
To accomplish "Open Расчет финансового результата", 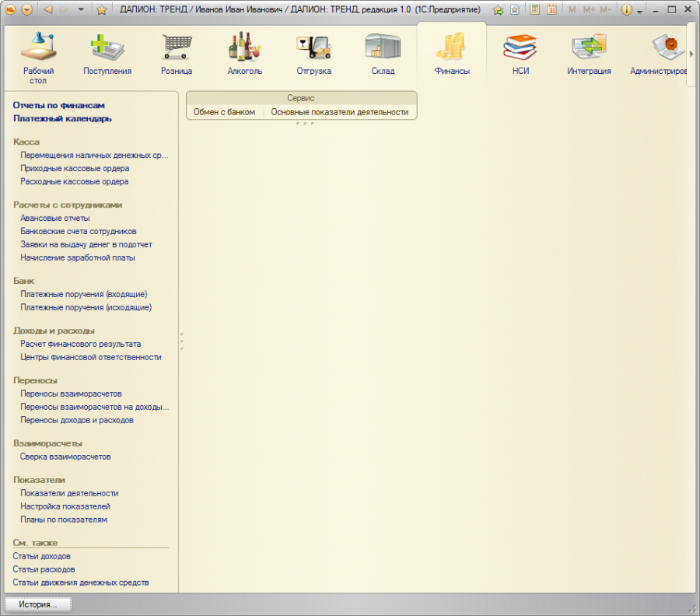I will (81, 344).
